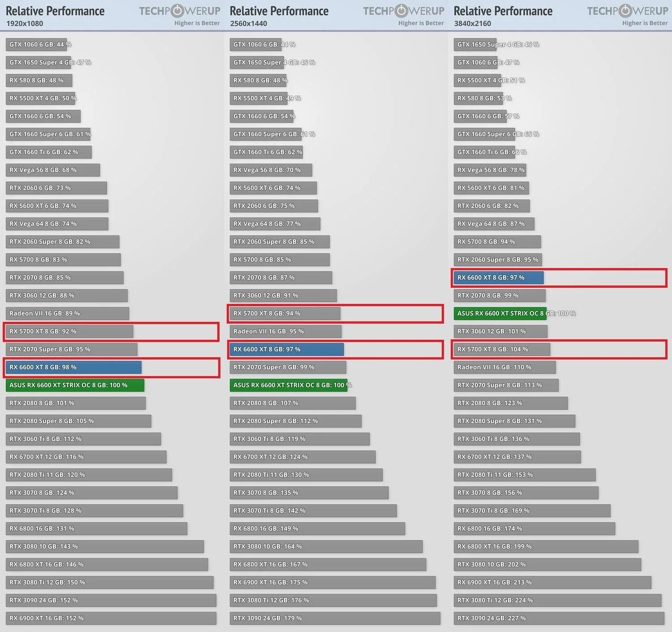This screenshot has width=672, height=632.
Task: Click RTX 2080 8 GB: 101 % bar
Action: (x=76, y=403)
